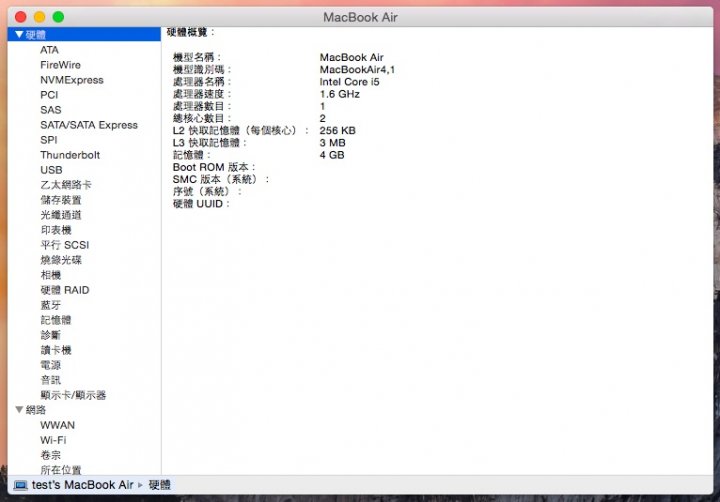This screenshot has width=720, height=502.
Task: Select the 硬體 hardware header row
Action: tap(84, 34)
